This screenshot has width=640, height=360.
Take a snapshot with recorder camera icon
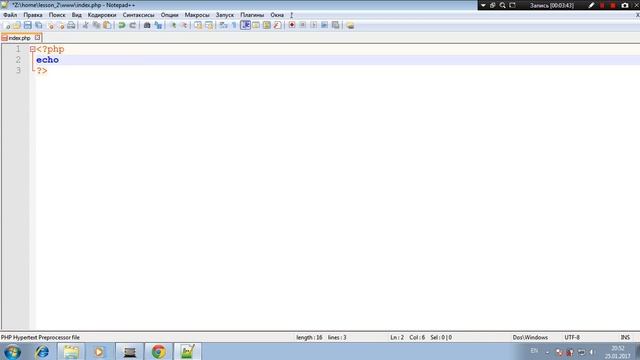624,5
